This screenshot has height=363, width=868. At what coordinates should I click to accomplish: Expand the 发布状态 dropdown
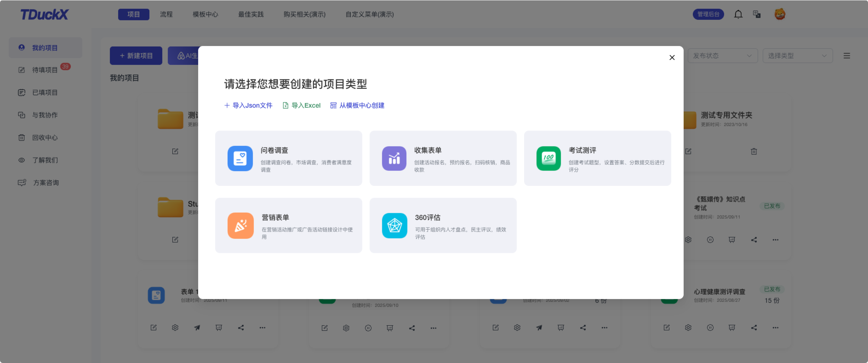(x=723, y=56)
